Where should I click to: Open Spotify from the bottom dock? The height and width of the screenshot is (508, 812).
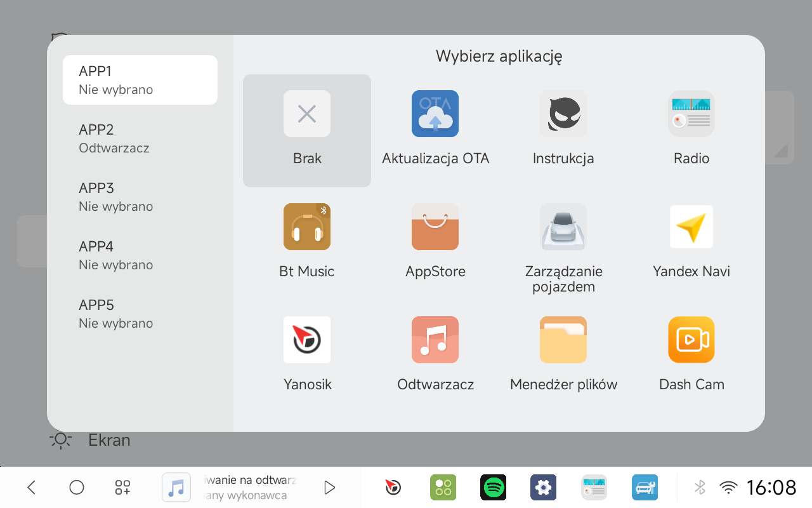click(493, 488)
